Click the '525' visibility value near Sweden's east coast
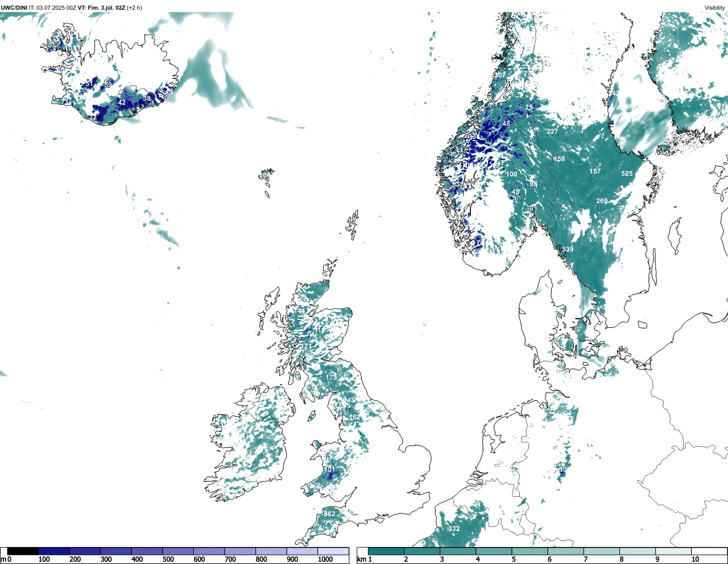Image resolution: width=728 pixels, height=564 pixels. tap(627, 174)
